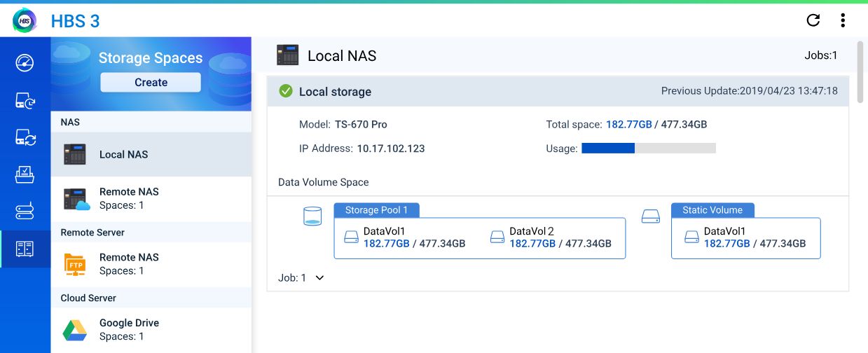Image resolution: width=868 pixels, height=353 pixels.
Task: Open the Overview dashboard gauge icon
Action: click(x=25, y=63)
